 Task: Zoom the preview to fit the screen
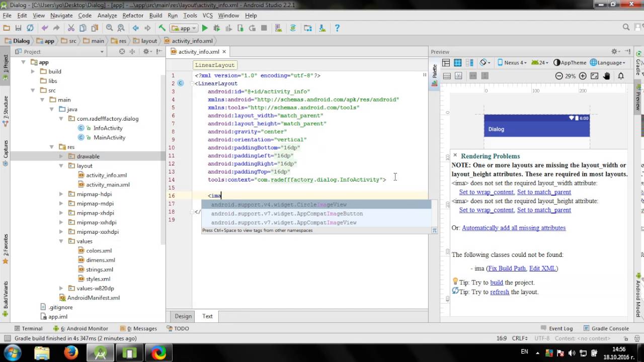click(x=595, y=76)
